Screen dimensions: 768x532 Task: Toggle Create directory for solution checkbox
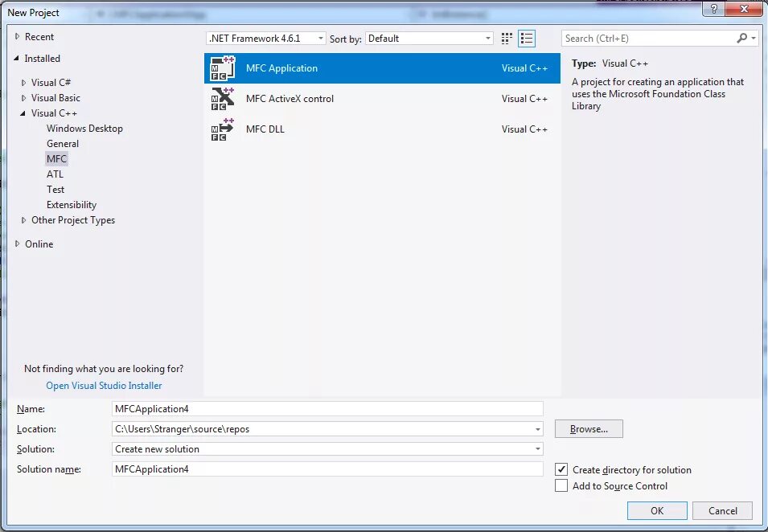tap(561, 469)
